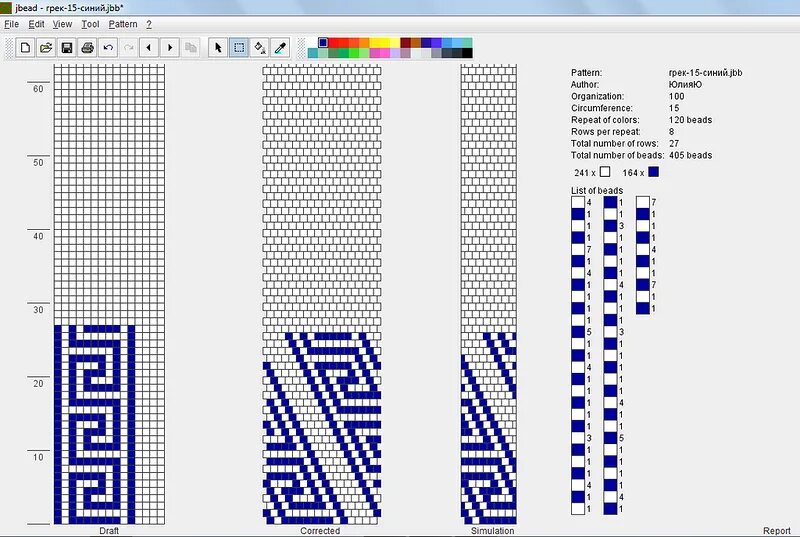Click the '120 beads' repeat value
The width and height of the screenshot is (800, 537).
coord(690,120)
